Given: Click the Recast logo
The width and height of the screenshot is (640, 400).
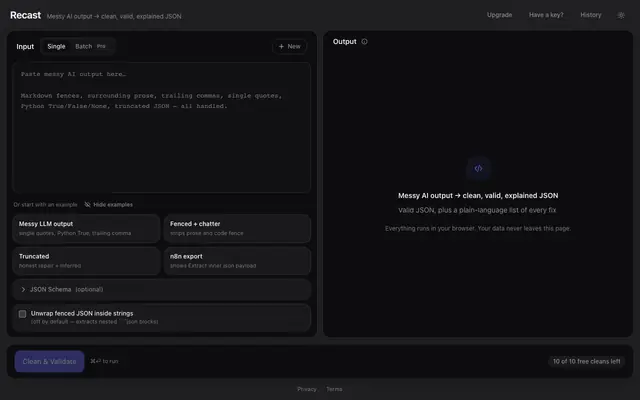Looking at the screenshot, I should click(25, 15).
